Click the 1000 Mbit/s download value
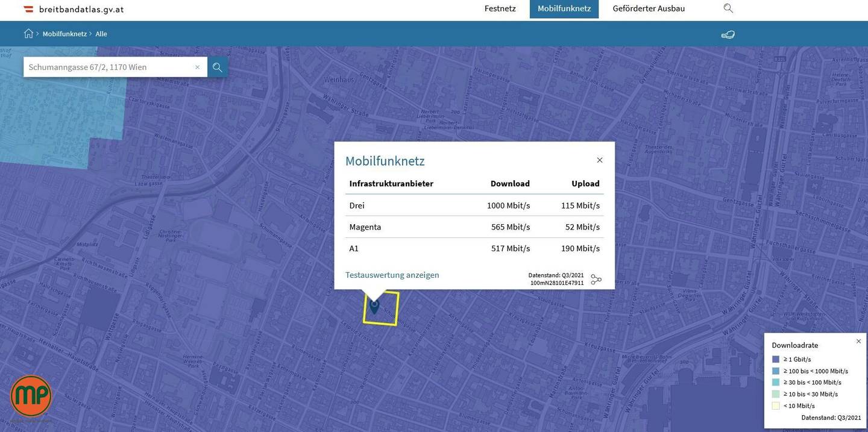Viewport: 868px width, 432px height. tap(508, 205)
